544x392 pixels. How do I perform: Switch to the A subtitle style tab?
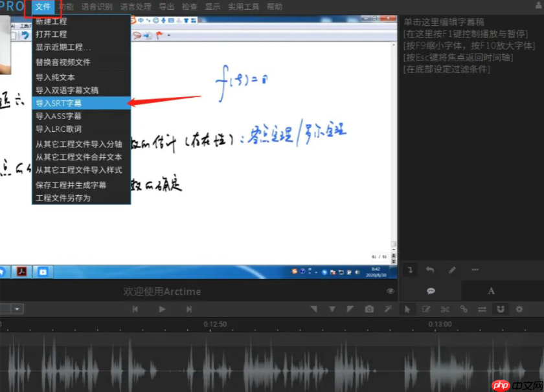(491, 291)
